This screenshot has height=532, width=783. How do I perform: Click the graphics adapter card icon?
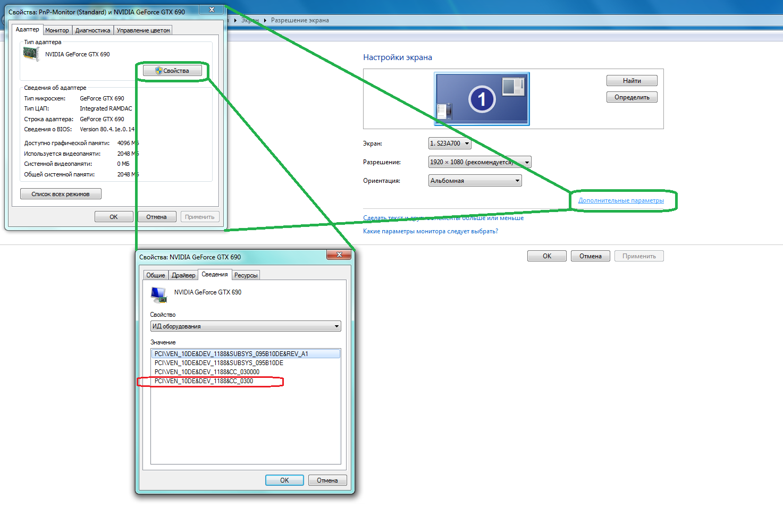pos(31,54)
